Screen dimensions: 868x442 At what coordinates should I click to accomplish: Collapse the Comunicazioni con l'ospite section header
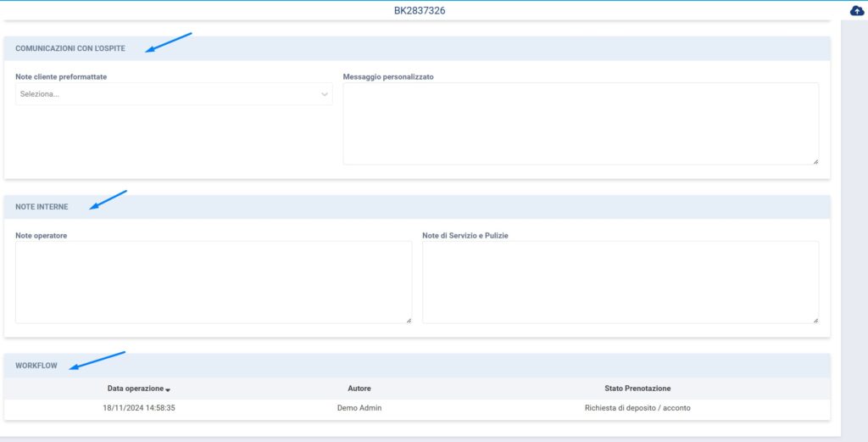(70, 48)
